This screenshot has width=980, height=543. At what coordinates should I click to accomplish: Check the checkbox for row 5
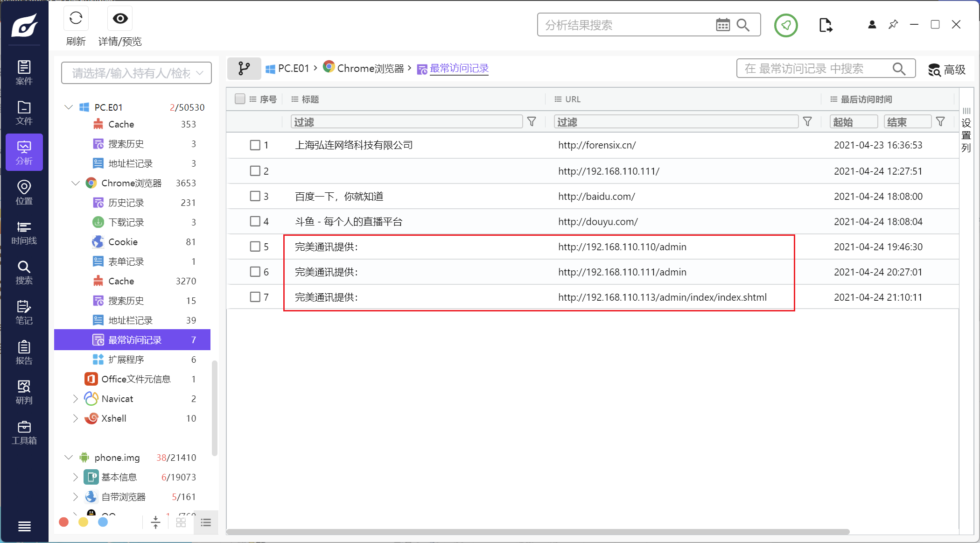[255, 247]
